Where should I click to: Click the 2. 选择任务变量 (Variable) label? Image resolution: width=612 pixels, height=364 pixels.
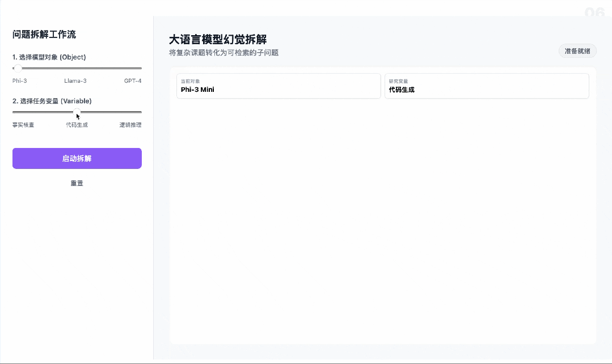tap(52, 101)
